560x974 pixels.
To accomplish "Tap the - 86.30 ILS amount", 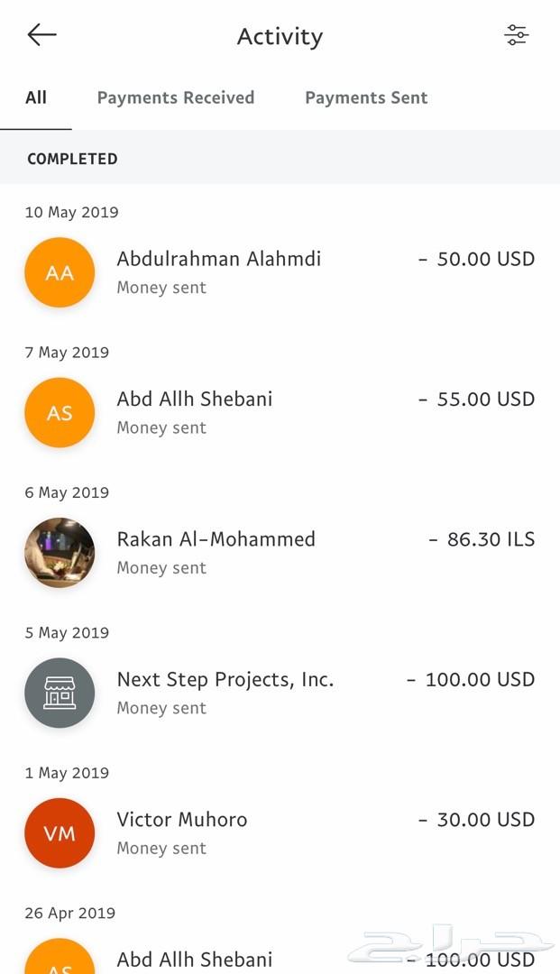I will point(482,539).
